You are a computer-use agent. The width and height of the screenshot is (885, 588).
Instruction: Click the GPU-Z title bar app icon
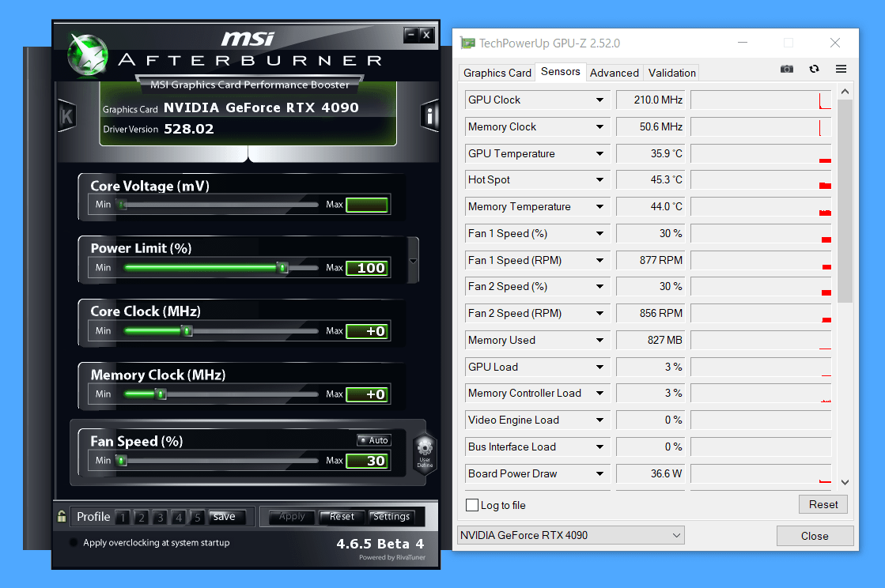click(x=467, y=43)
